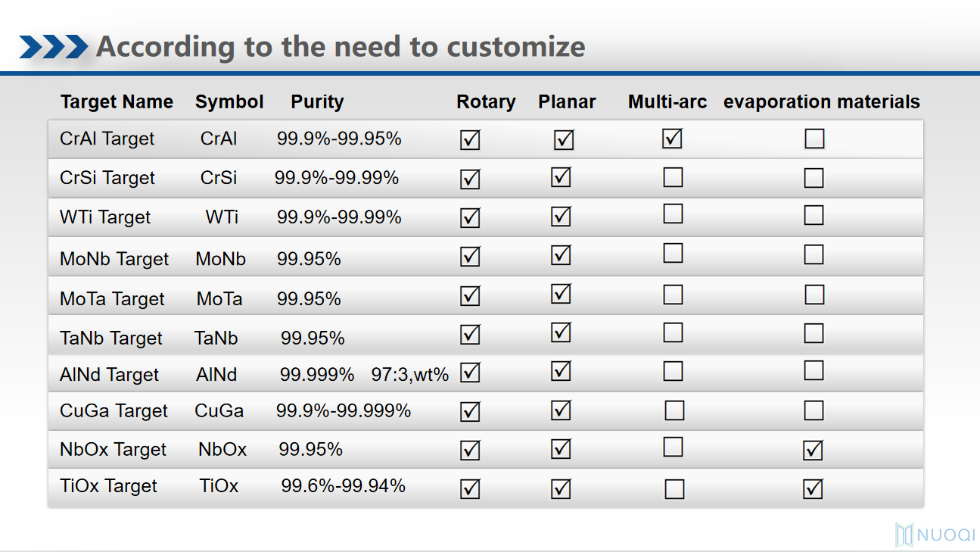980x552 pixels.
Task: Uncheck Rotary checkbox for CuGa Target
Action: click(x=470, y=411)
